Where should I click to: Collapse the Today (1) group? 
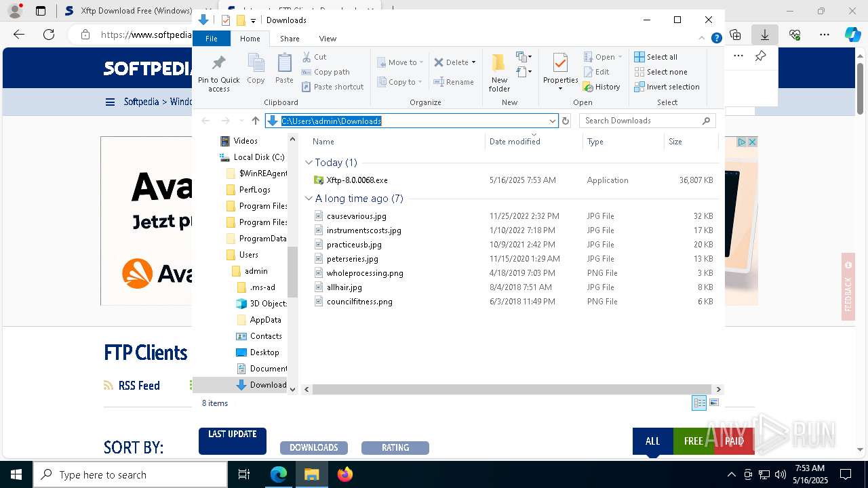[x=309, y=163]
